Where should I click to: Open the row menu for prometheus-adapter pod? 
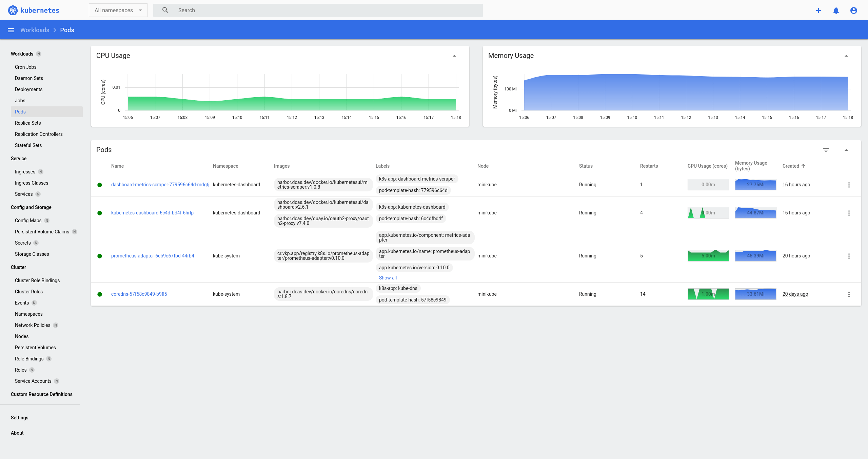click(x=849, y=256)
